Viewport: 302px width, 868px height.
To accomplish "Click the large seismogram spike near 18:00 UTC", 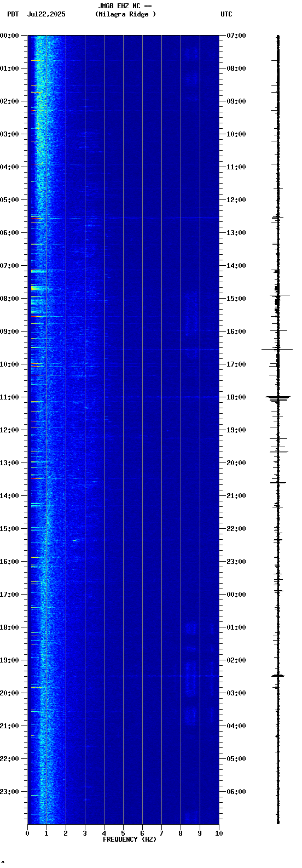I will coord(278,397).
